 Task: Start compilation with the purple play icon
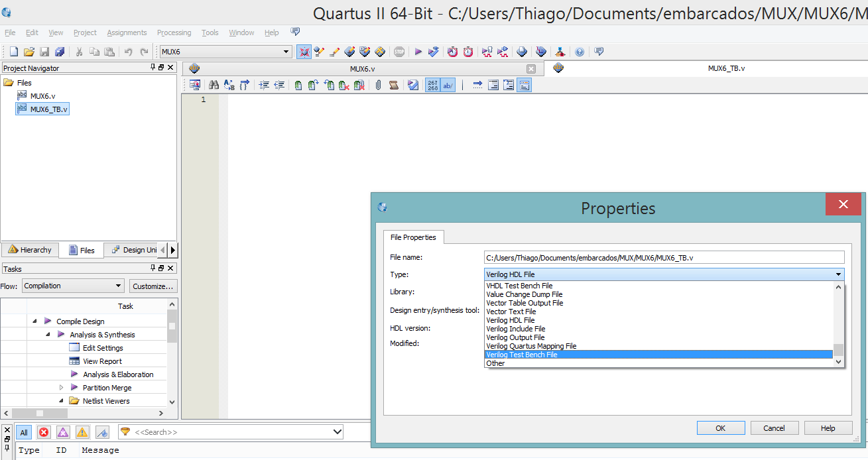tap(418, 52)
